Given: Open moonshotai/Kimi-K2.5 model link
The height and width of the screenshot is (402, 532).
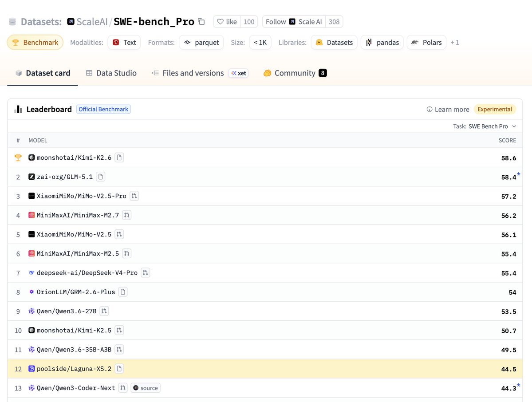Looking at the screenshot, I should point(74,330).
